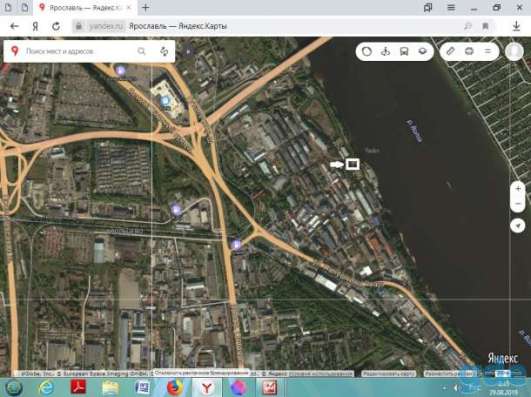
Task: Click the print map icon
Action: coord(469,51)
